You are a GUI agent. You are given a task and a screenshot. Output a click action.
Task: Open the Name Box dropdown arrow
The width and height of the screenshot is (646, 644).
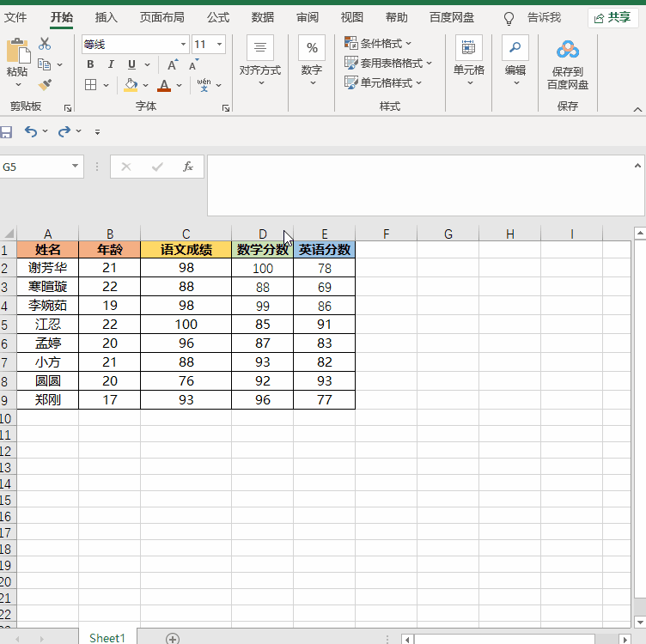click(76, 167)
